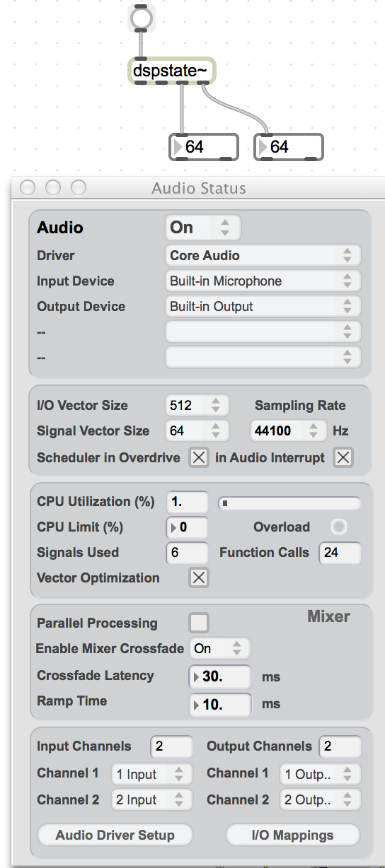Click the Audio Driver Setup button
This screenshot has height=868, width=385.
pyautogui.click(x=115, y=835)
